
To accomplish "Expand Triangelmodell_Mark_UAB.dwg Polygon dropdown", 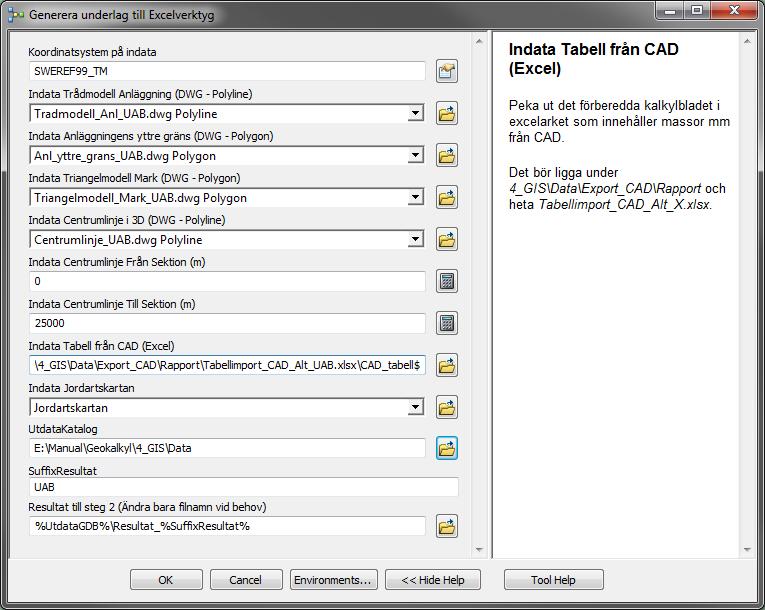I will (415, 198).
